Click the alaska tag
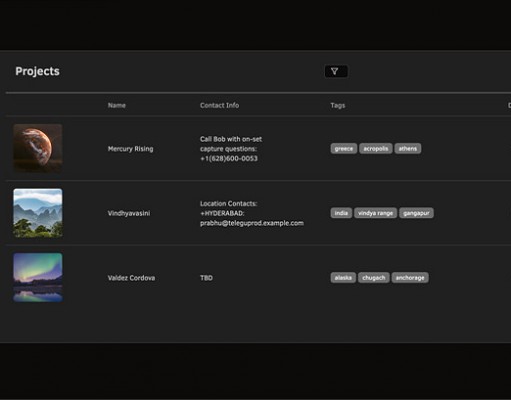Screen dimensions: 511x400 343,278
